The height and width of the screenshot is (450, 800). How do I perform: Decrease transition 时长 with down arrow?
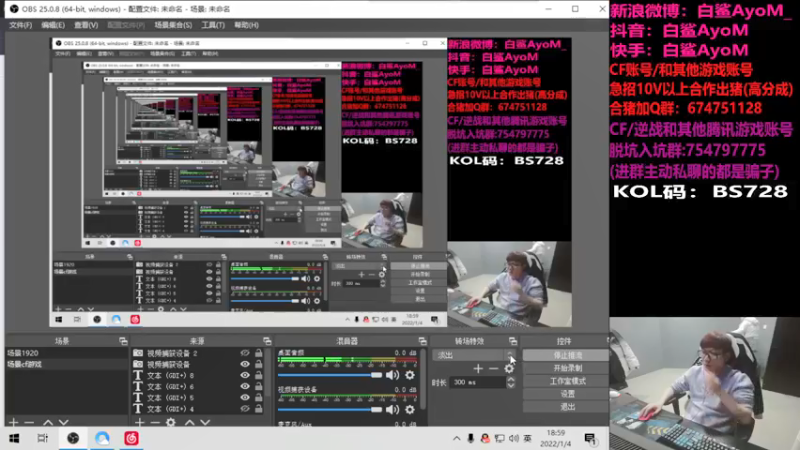click(511, 385)
